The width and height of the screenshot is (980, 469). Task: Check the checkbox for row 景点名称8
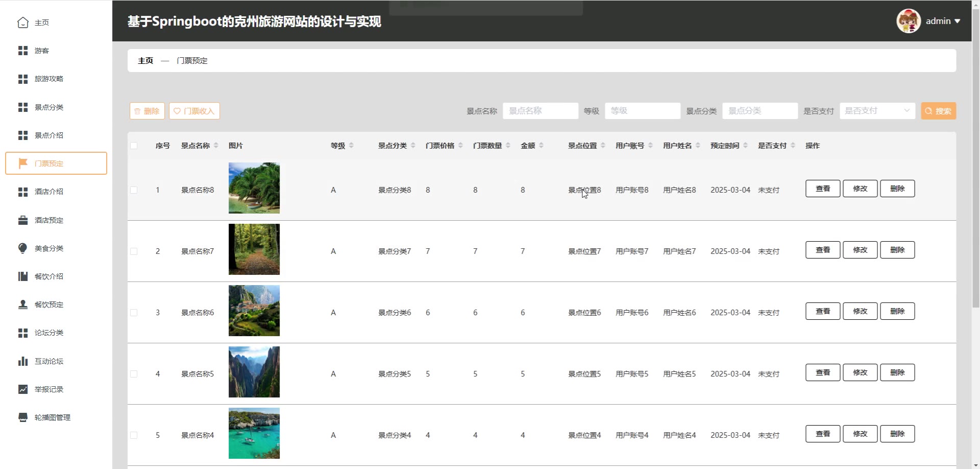[134, 190]
